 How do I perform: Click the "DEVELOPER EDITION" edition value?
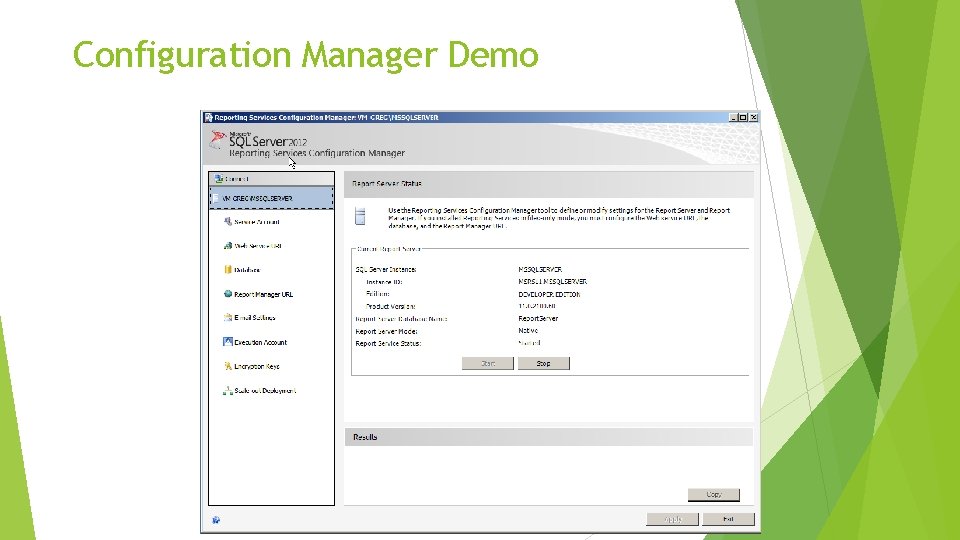click(549, 294)
